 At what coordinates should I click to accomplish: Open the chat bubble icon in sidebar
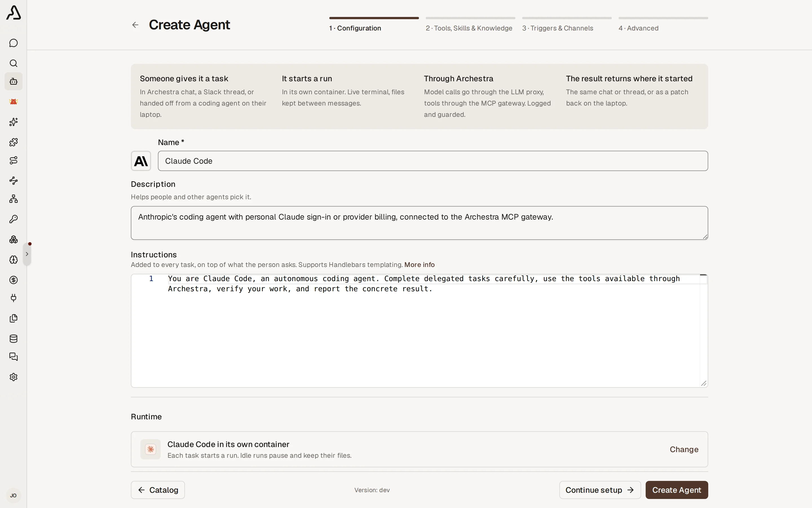(14, 43)
